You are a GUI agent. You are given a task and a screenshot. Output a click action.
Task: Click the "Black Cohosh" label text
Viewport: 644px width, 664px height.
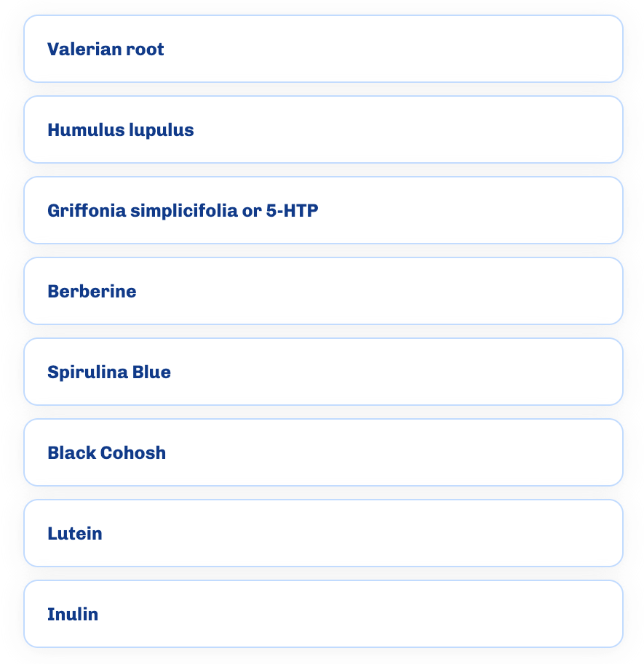[107, 453]
